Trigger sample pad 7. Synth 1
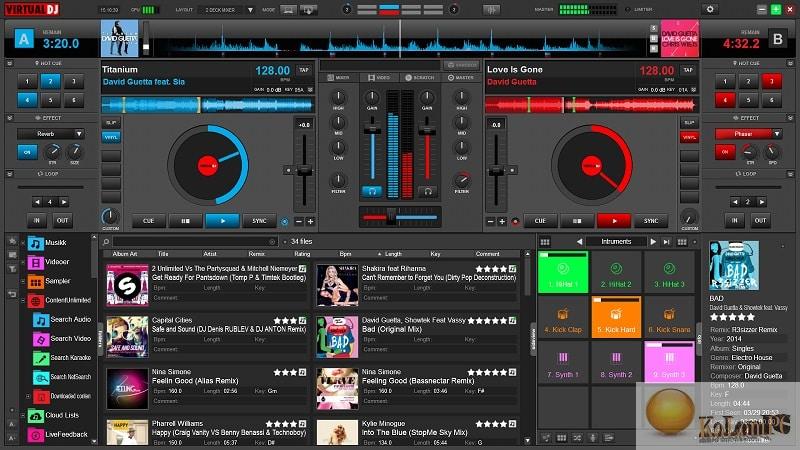 coord(563,362)
